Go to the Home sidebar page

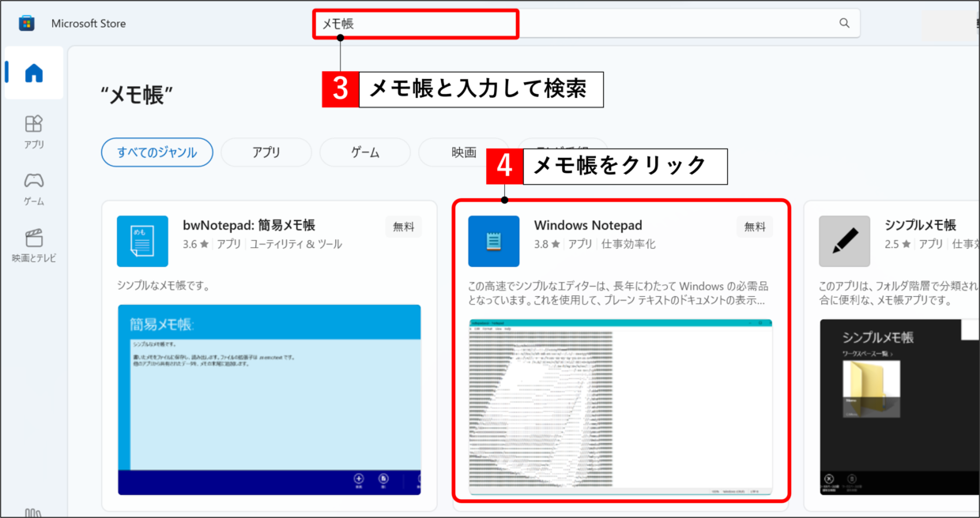pos(34,73)
